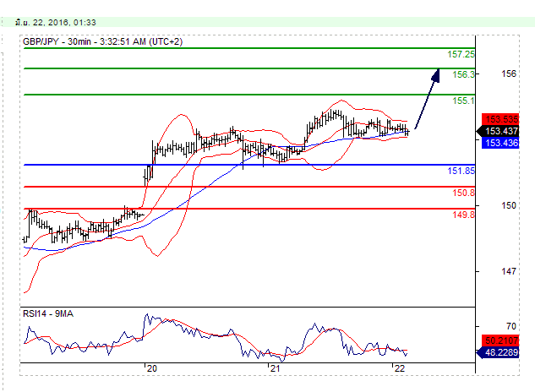Click the 156.3 resistance level label

coord(463,74)
